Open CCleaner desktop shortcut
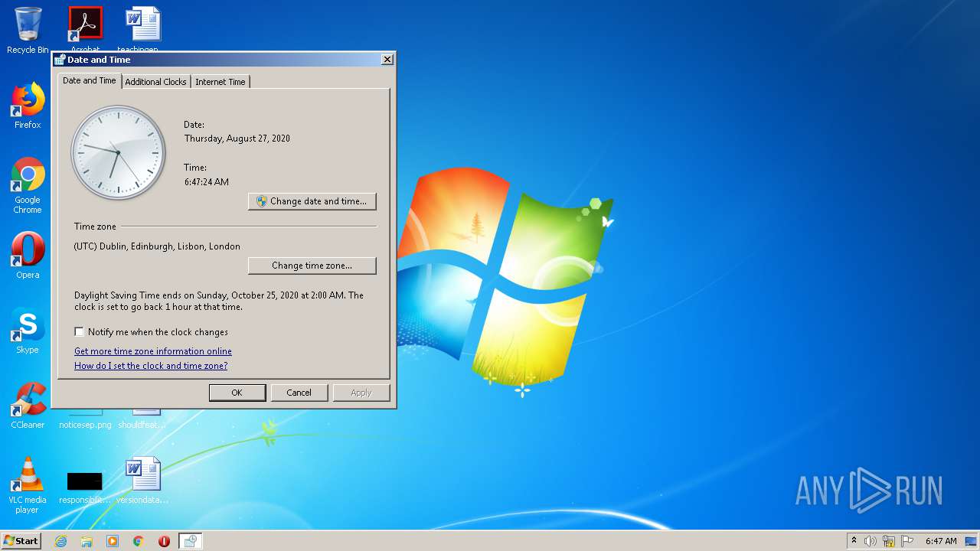 (x=28, y=406)
